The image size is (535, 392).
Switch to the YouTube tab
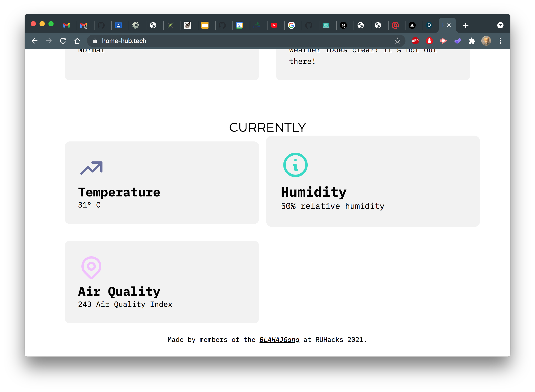click(x=274, y=25)
